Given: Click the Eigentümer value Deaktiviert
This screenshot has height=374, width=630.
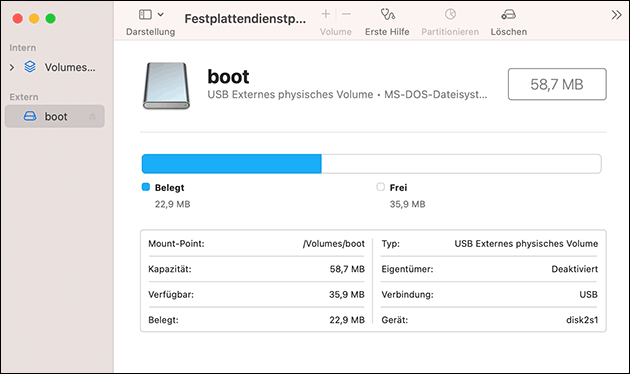Looking at the screenshot, I should [575, 269].
